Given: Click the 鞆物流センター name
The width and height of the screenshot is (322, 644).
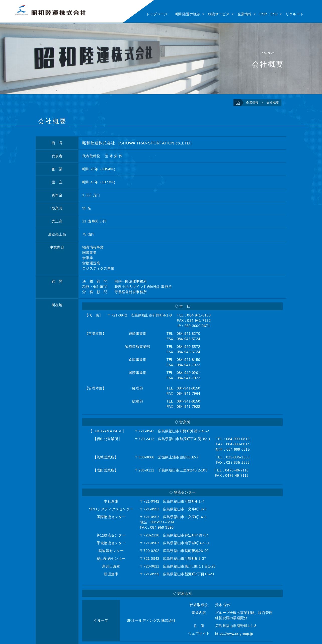Looking at the screenshot, I should [111, 551].
